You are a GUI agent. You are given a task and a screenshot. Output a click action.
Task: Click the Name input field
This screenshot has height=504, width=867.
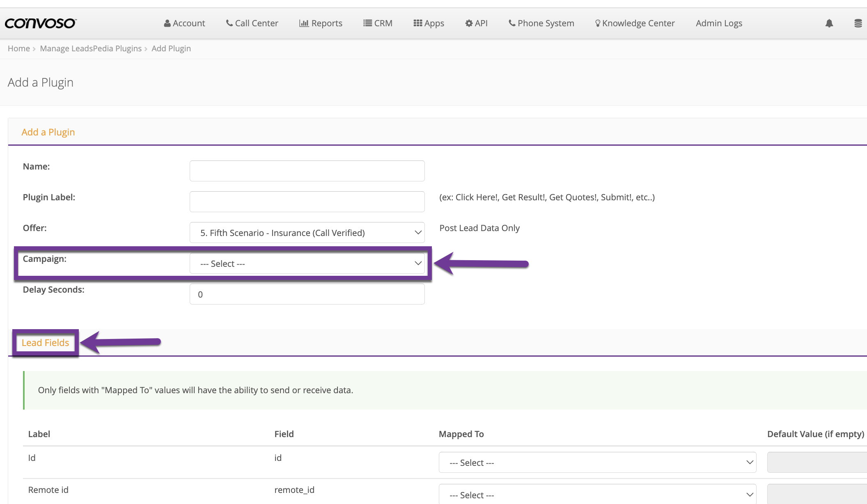307,171
